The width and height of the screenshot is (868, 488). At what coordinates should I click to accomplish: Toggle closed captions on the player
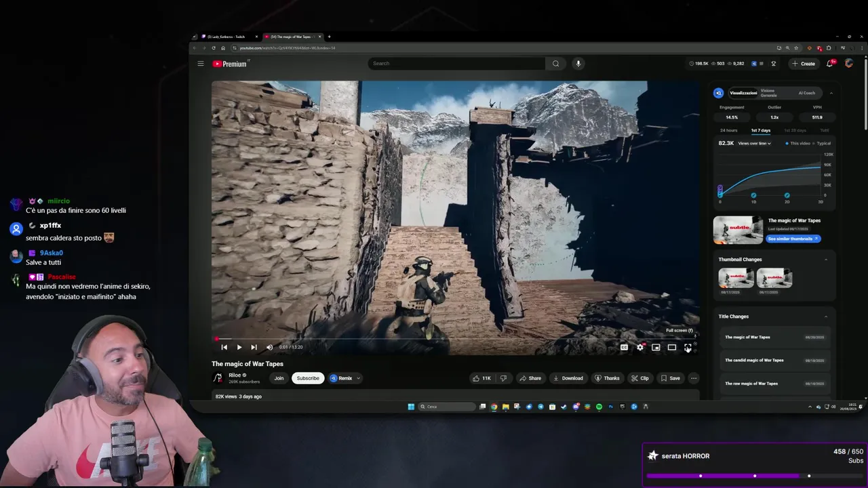coord(624,347)
